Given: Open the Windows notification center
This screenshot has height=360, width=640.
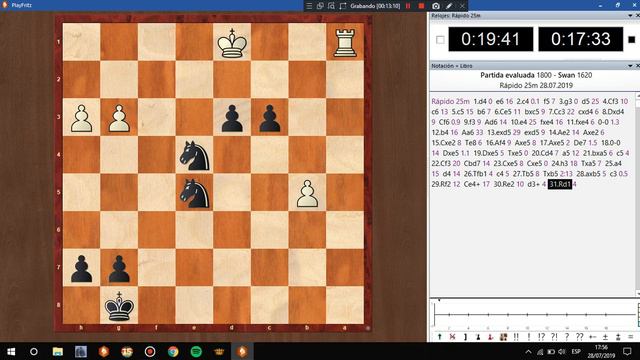Looking at the screenshot, I should click(x=627, y=351).
